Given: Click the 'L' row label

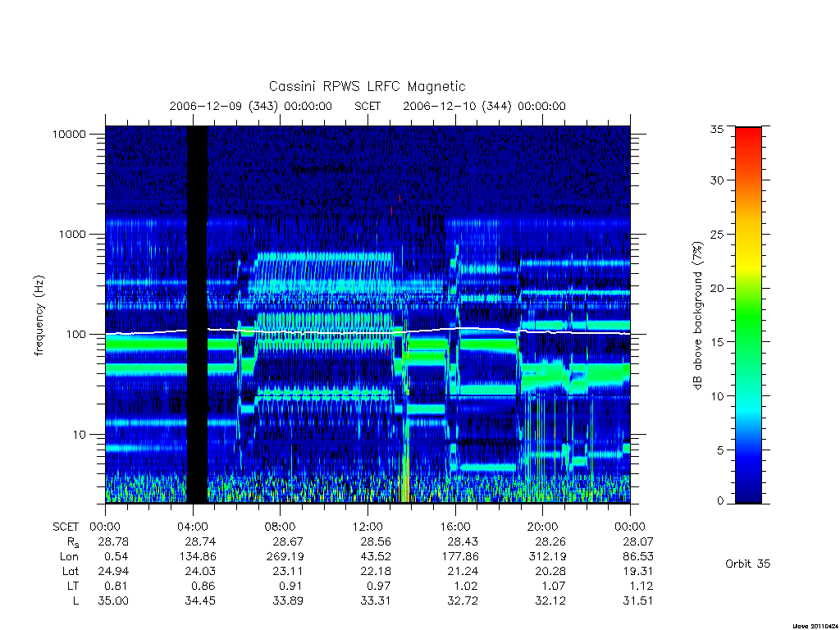Looking at the screenshot, I should pyautogui.click(x=75, y=600).
